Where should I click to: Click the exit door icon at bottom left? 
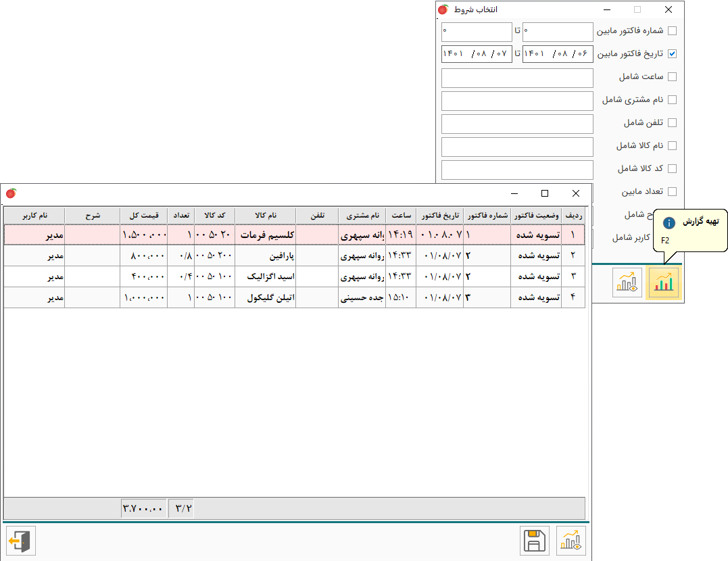click(21, 541)
